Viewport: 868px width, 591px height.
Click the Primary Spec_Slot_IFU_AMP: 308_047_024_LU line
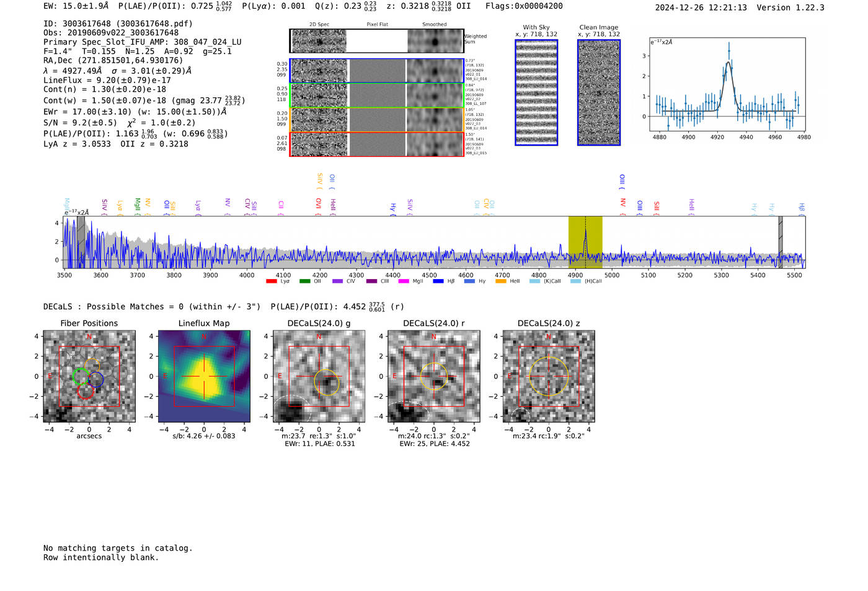point(143,42)
